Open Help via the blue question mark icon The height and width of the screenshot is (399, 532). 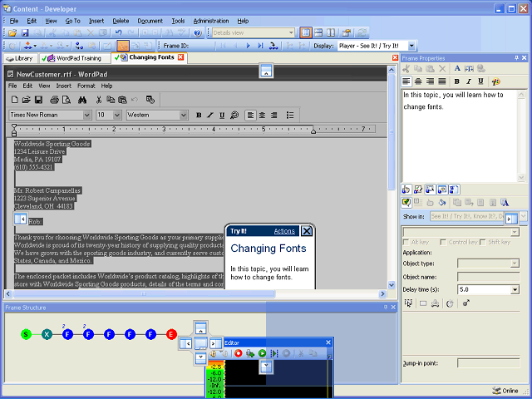click(x=198, y=33)
